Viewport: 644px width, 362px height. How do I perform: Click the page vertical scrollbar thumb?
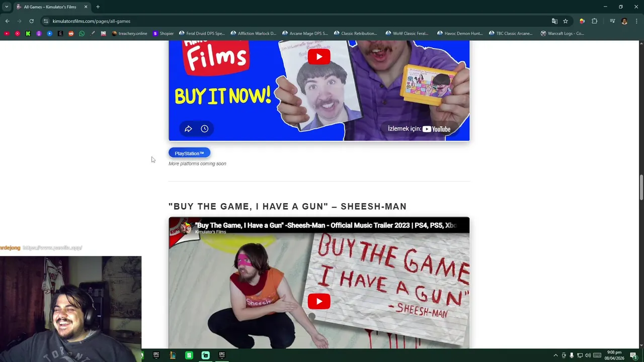coord(641,188)
